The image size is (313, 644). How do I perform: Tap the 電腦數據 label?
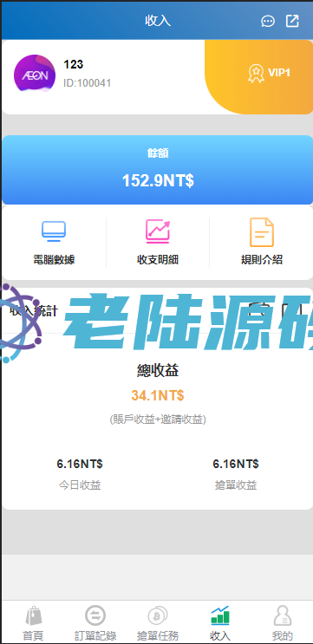54,259
